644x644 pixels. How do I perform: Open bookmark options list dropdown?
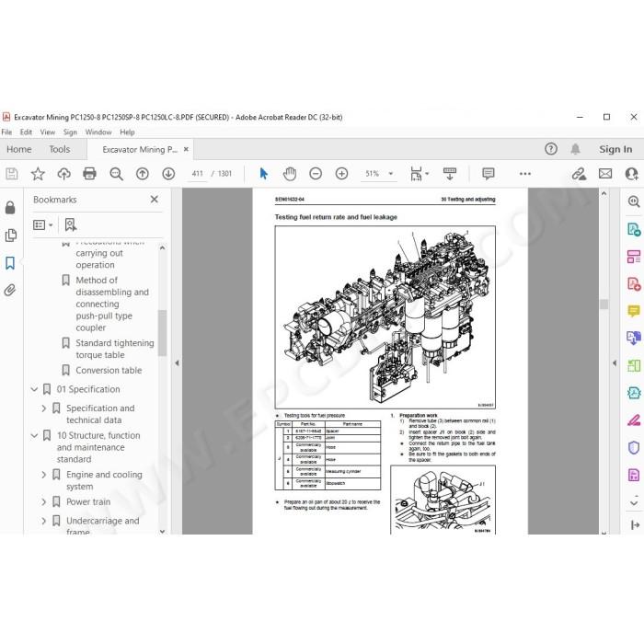pos(42,225)
